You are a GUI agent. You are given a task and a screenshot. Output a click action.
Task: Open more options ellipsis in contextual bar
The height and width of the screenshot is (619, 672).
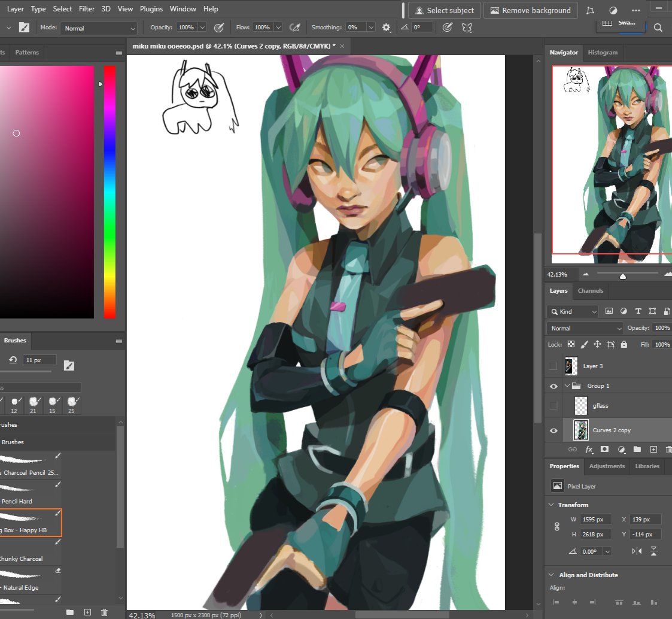(636, 10)
